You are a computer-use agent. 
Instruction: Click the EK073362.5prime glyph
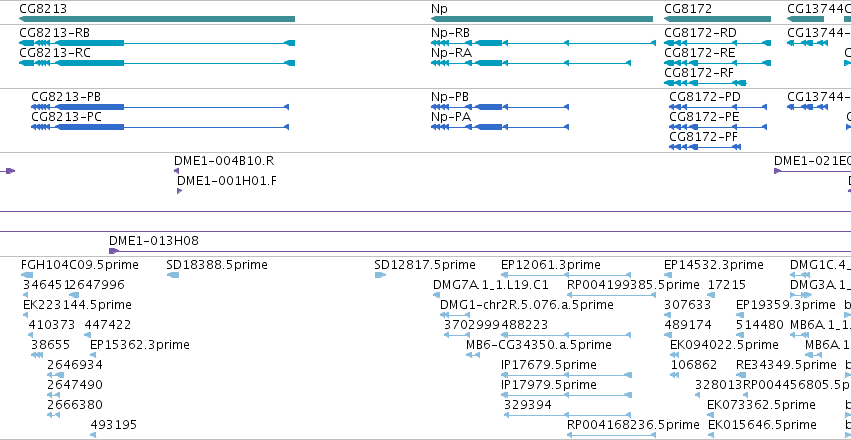[x=711, y=415]
